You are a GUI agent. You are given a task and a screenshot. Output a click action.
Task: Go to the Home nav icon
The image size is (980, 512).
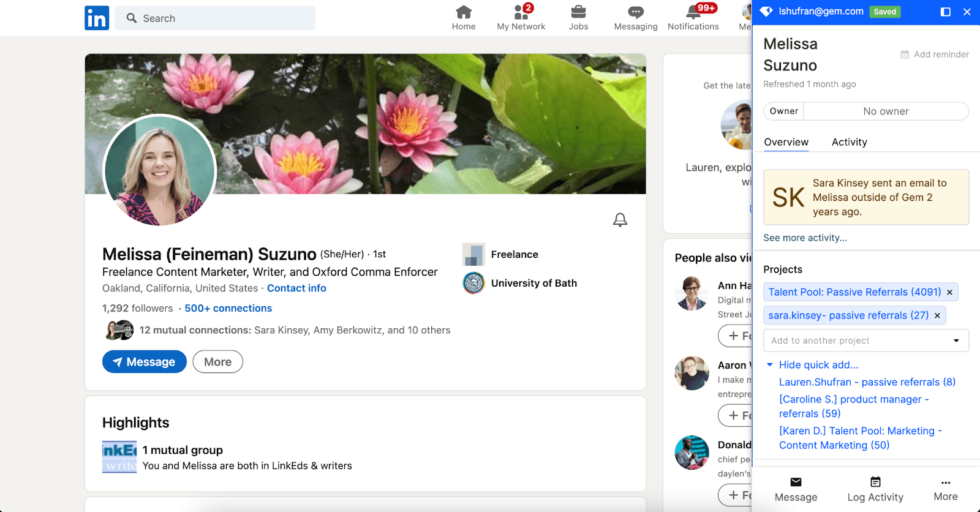tap(464, 18)
